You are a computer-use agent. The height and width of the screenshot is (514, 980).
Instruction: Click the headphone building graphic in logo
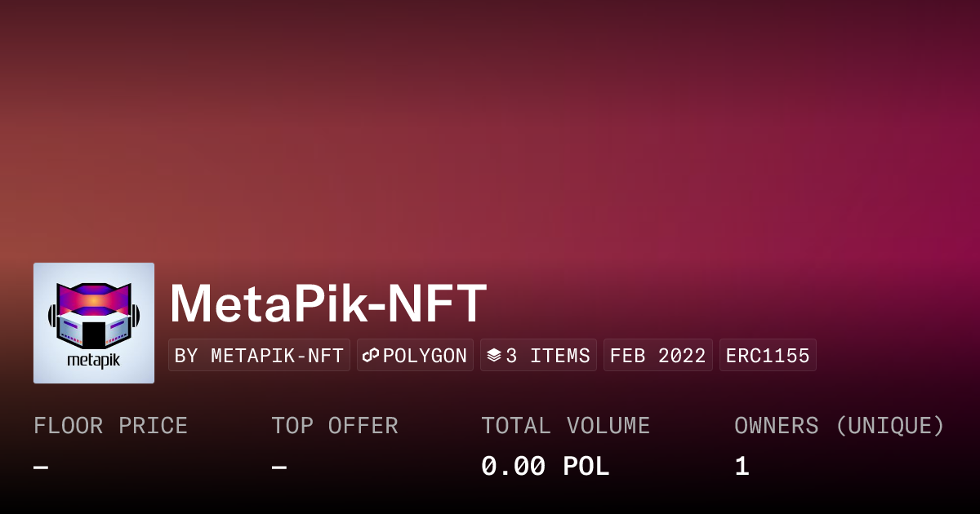coord(94,314)
